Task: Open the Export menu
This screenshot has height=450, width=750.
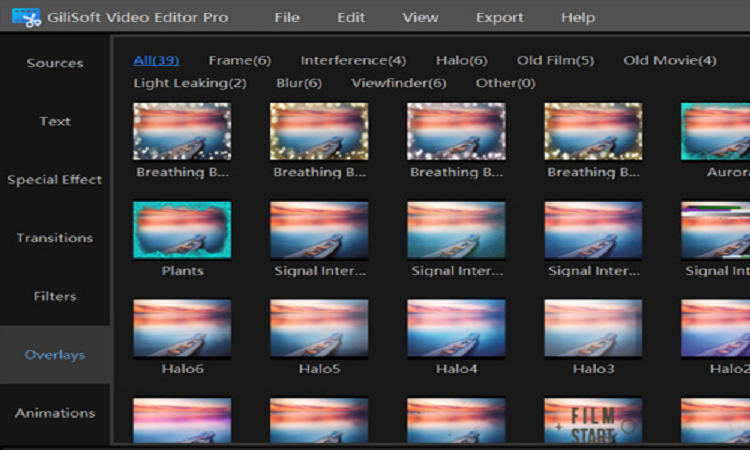Action: tap(499, 18)
